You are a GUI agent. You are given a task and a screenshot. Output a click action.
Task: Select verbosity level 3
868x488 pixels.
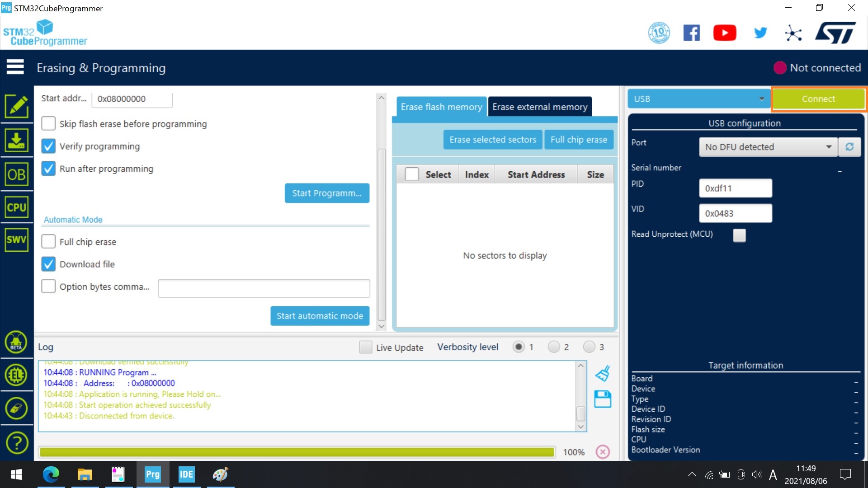(x=589, y=347)
